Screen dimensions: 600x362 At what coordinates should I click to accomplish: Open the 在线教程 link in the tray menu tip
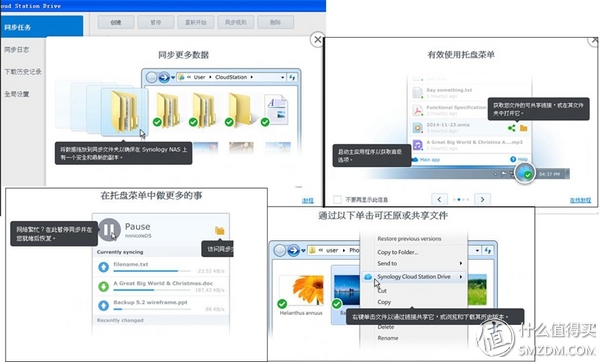(x=580, y=200)
